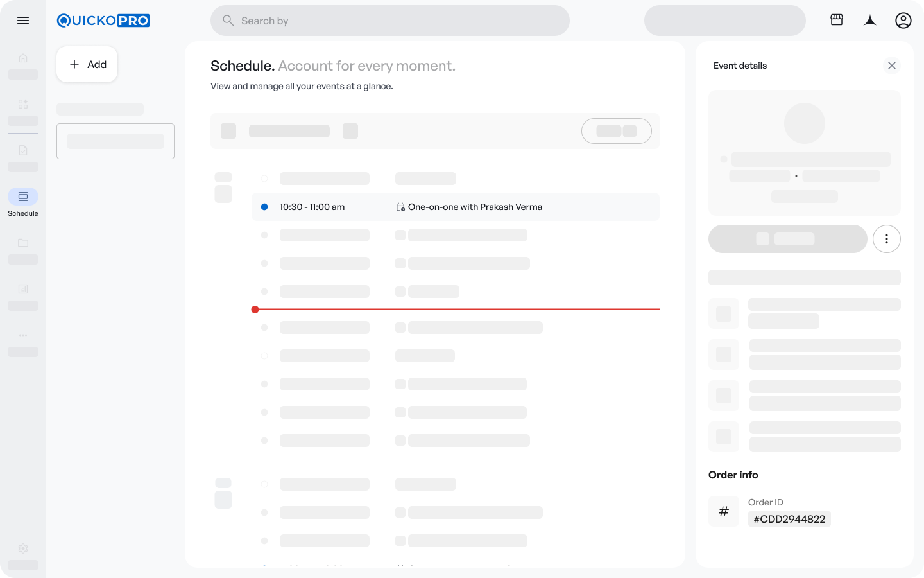Open the vertical three-dot event options menu
The width and height of the screenshot is (924, 578).
tap(886, 239)
